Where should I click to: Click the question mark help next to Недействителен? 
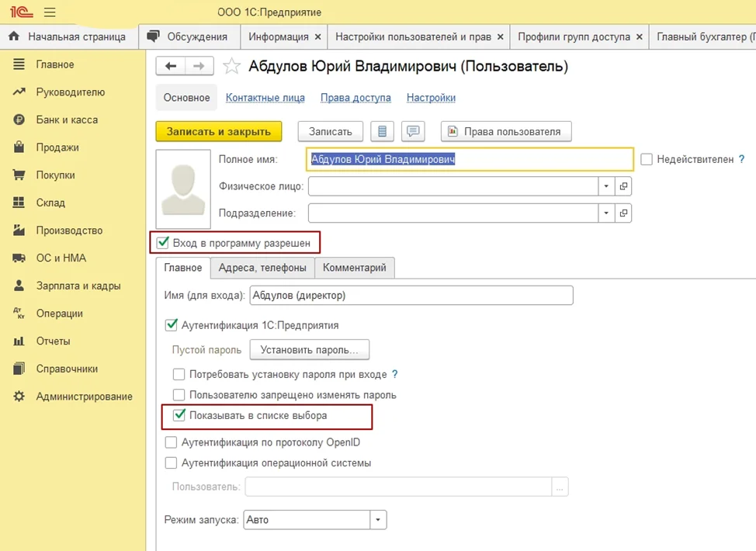pyautogui.click(x=741, y=159)
